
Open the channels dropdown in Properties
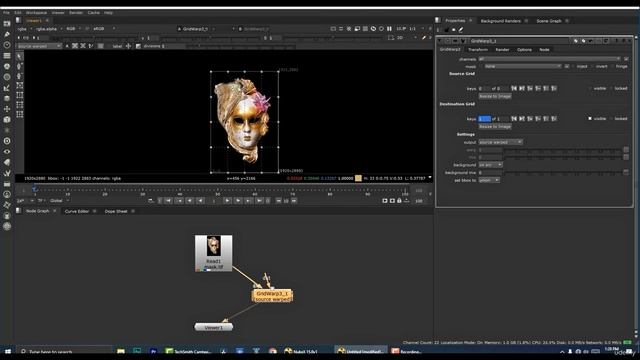click(549, 59)
